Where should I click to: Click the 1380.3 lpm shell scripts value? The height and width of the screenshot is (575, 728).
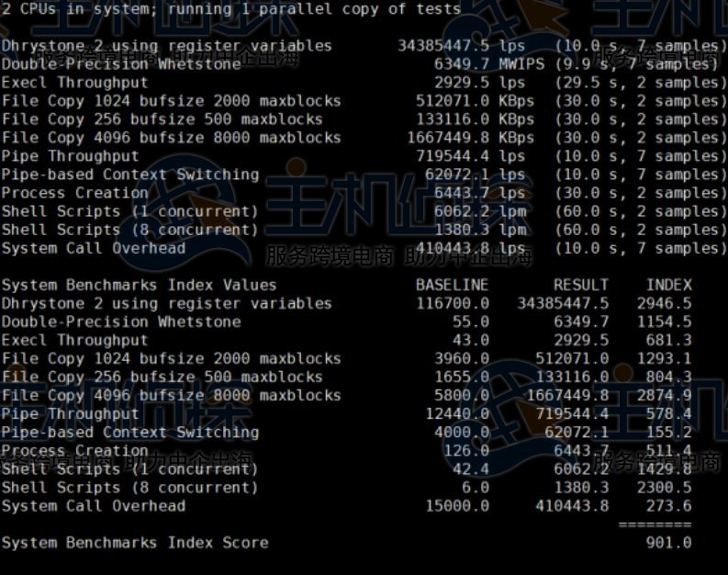tap(475, 230)
